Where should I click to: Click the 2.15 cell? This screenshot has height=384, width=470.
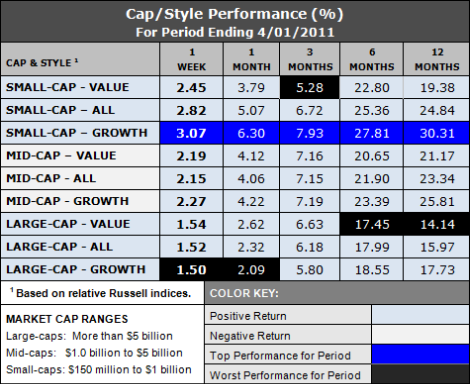(191, 178)
